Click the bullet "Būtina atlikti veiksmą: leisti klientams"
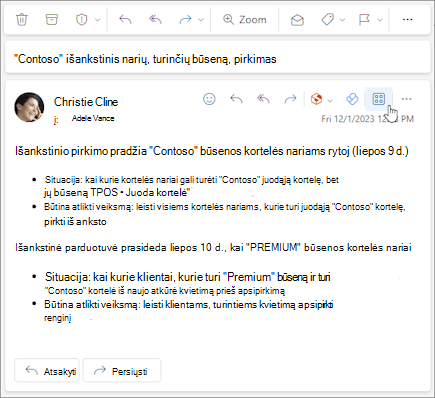 point(189,311)
